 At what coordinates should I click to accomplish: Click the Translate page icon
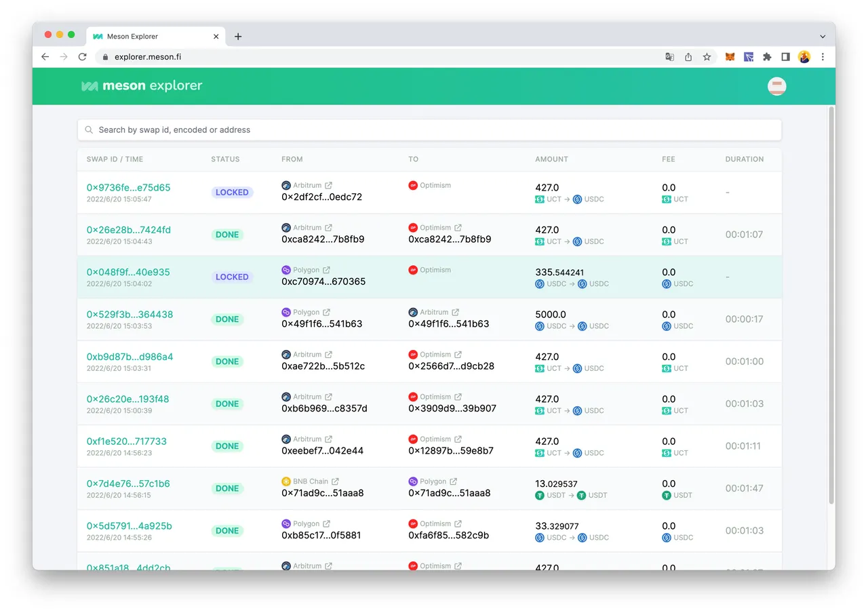pos(670,57)
